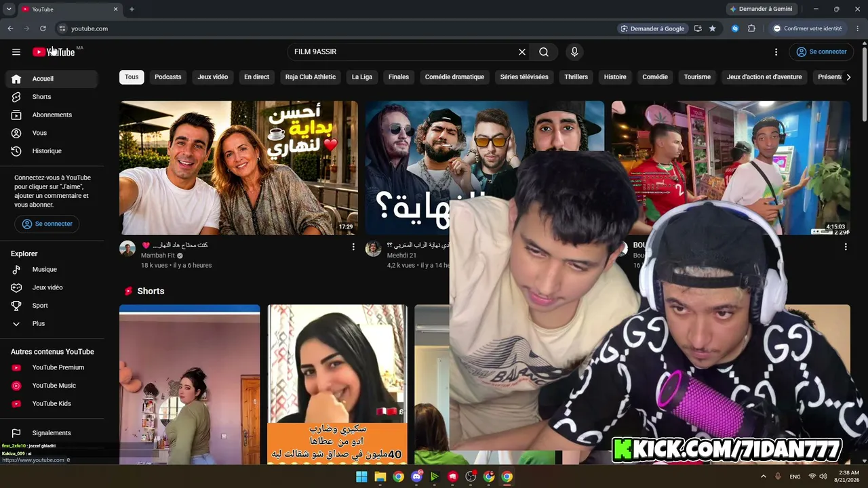Select the Tous filter chip

pyautogui.click(x=132, y=77)
